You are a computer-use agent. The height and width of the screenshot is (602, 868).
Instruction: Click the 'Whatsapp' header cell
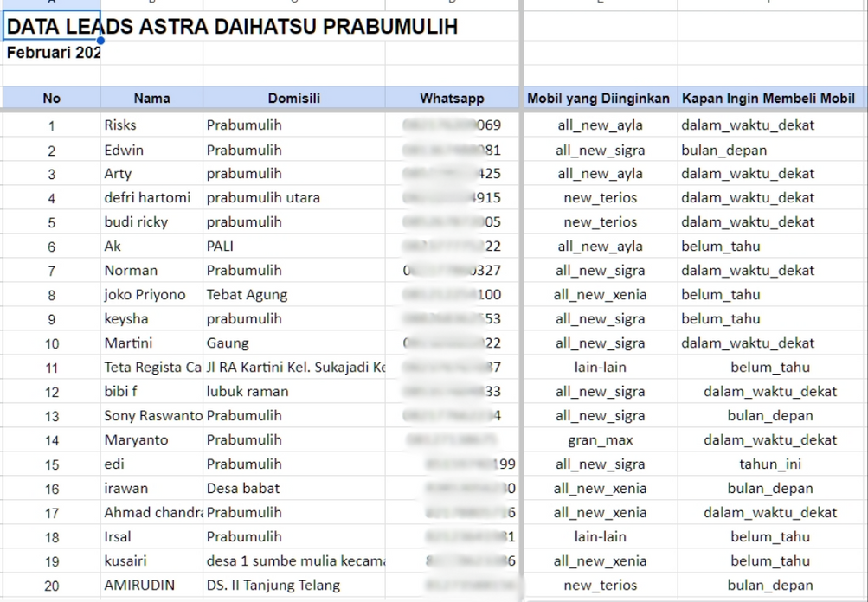tap(452, 98)
